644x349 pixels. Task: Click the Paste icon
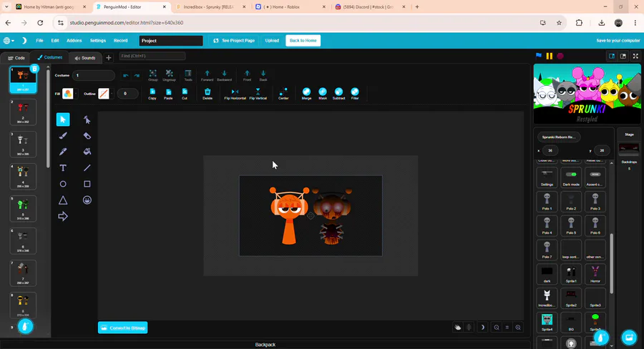click(168, 94)
